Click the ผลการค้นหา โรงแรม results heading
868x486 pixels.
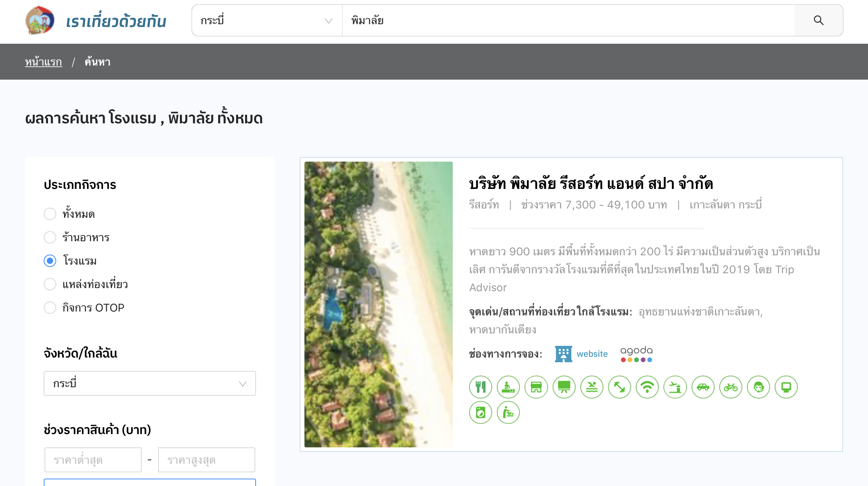click(x=144, y=117)
